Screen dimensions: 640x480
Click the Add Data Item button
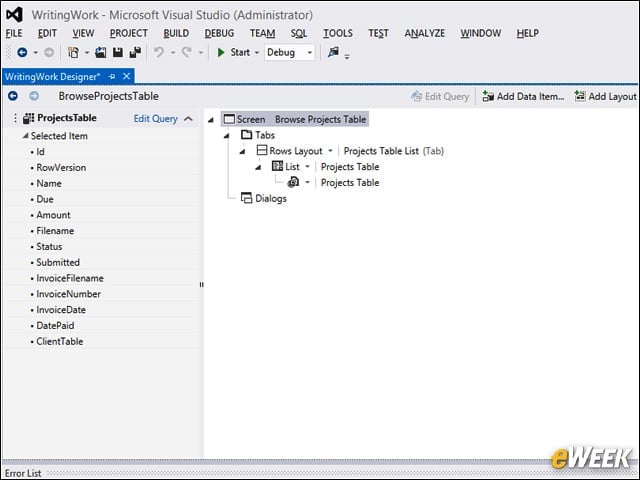[523, 96]
